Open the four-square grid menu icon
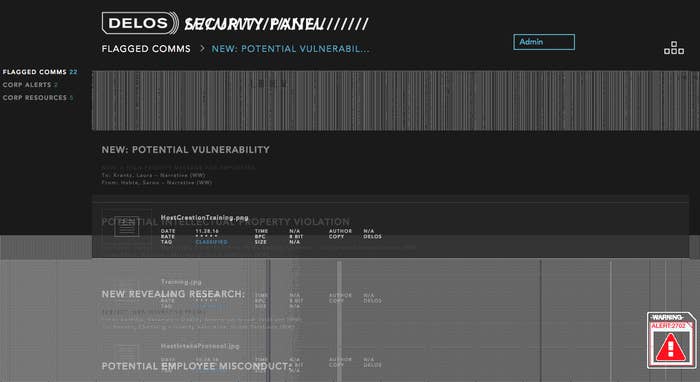700x382 pixels. click(674, 48)
